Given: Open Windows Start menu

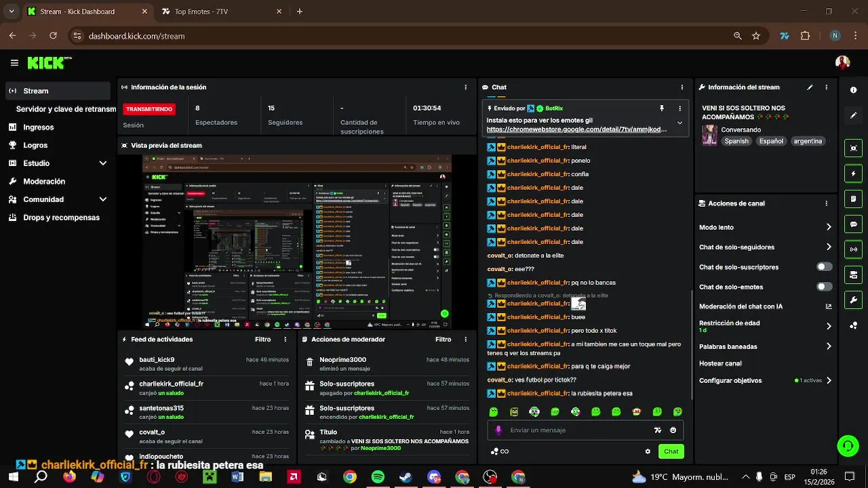Looking at the screenshot, I should [x=14, y=477].
